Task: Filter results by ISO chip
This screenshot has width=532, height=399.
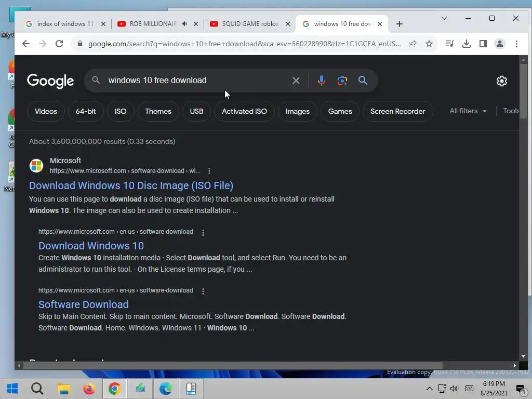Action: click(x=121, y=111)
